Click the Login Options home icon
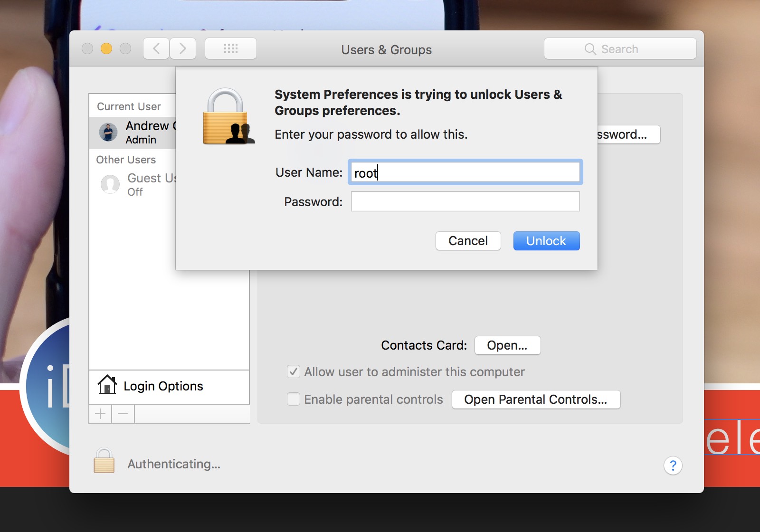This screenshot has width=760, height=532. tap(107, 386)
